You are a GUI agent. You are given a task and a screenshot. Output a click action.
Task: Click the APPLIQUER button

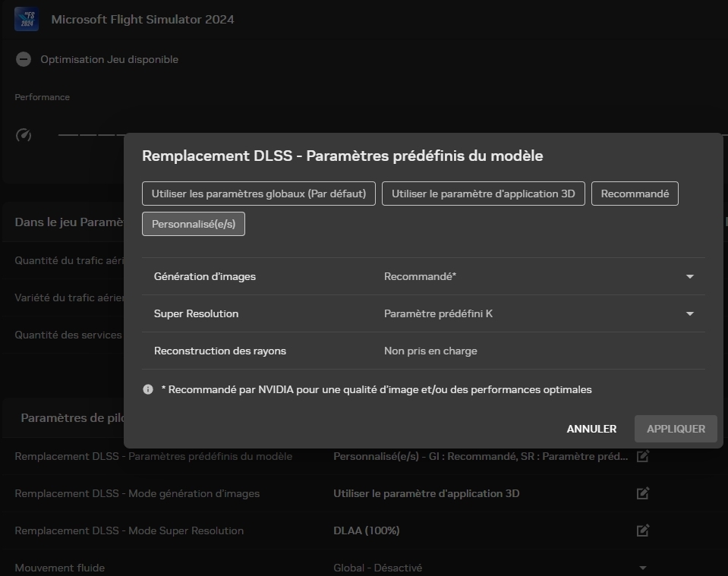[676, 429]
